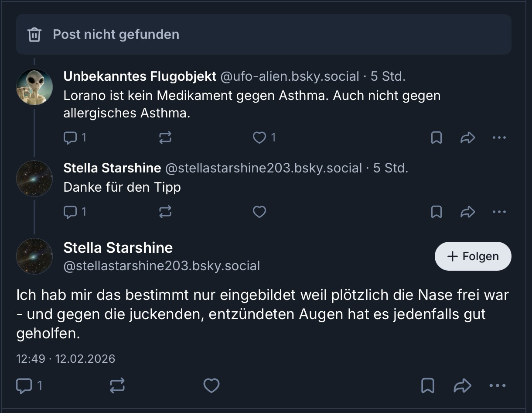Viewport: 532px width, 413px height.
Task: Reply to the Unbekanntes Flugobjekt post
Action: (x=70, y=138)
